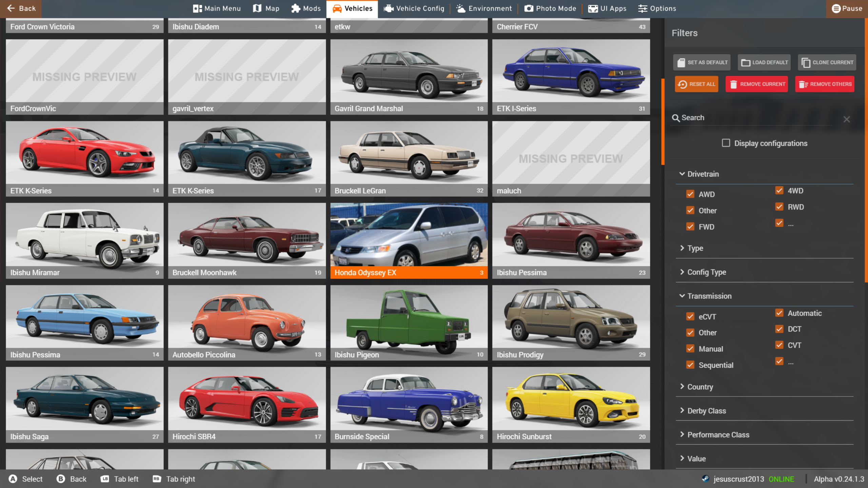Collapse the Drivetrain filter section
The image size is (868, 488).
click(x=765, y=174)
